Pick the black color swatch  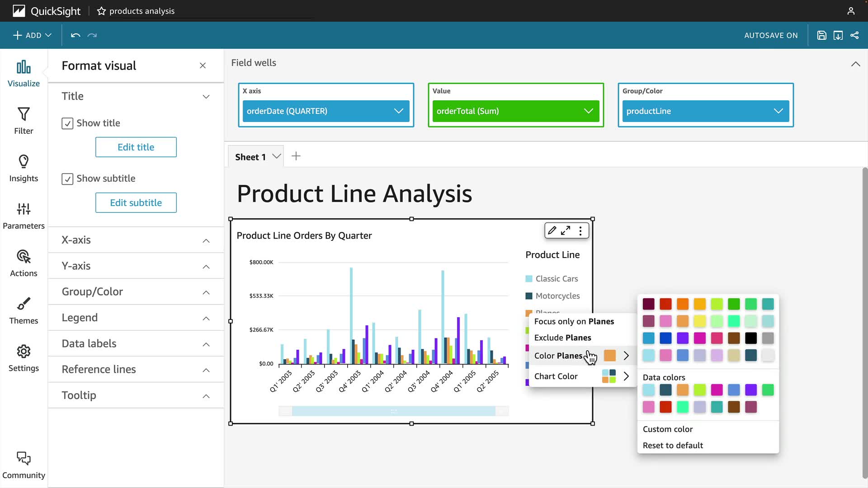click(x=751, y=338)
